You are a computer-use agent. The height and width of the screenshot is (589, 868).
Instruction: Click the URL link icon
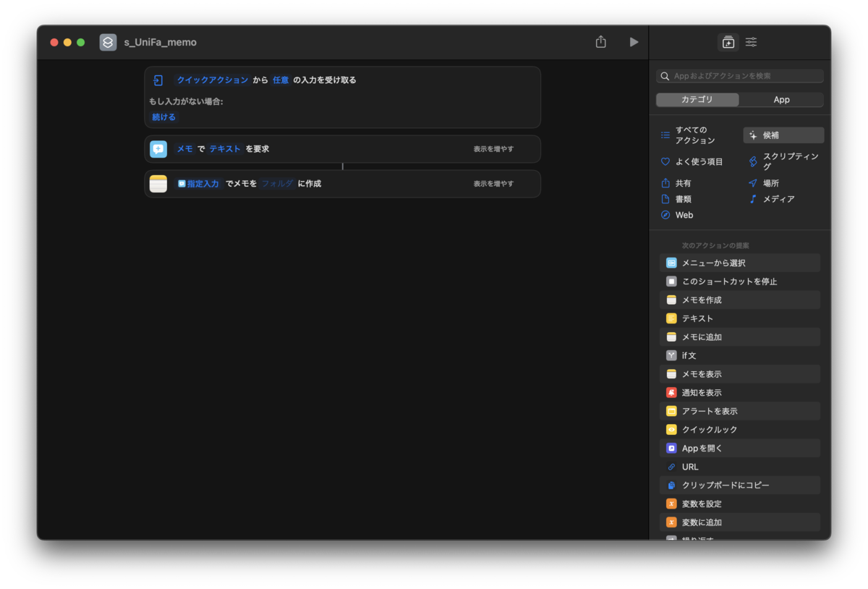point(671,467)
